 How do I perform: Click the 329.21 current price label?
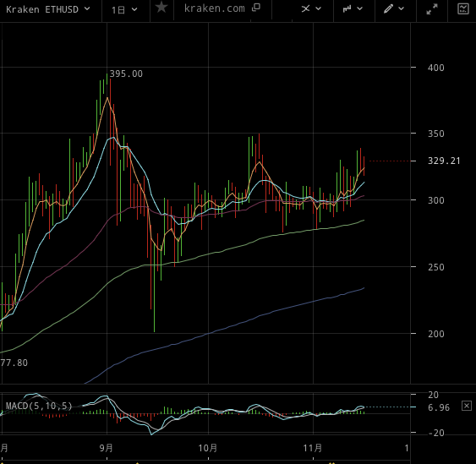pos(444,161)
